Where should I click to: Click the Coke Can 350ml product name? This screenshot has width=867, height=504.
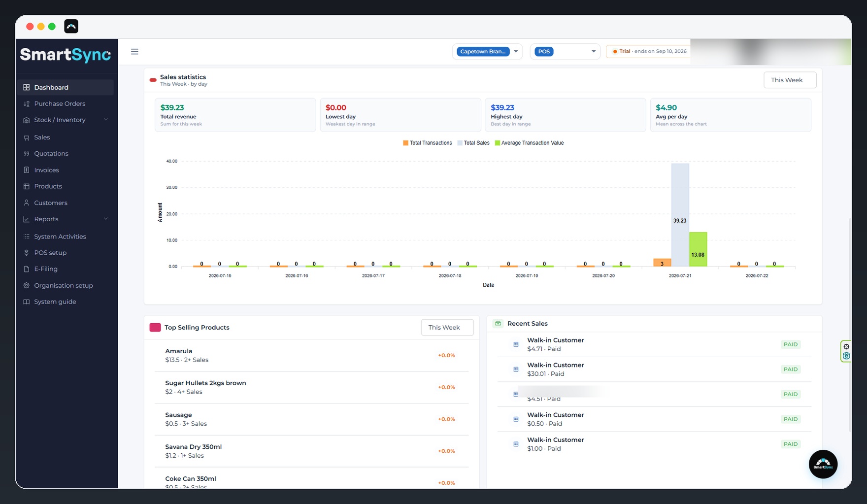coord(191,479)
